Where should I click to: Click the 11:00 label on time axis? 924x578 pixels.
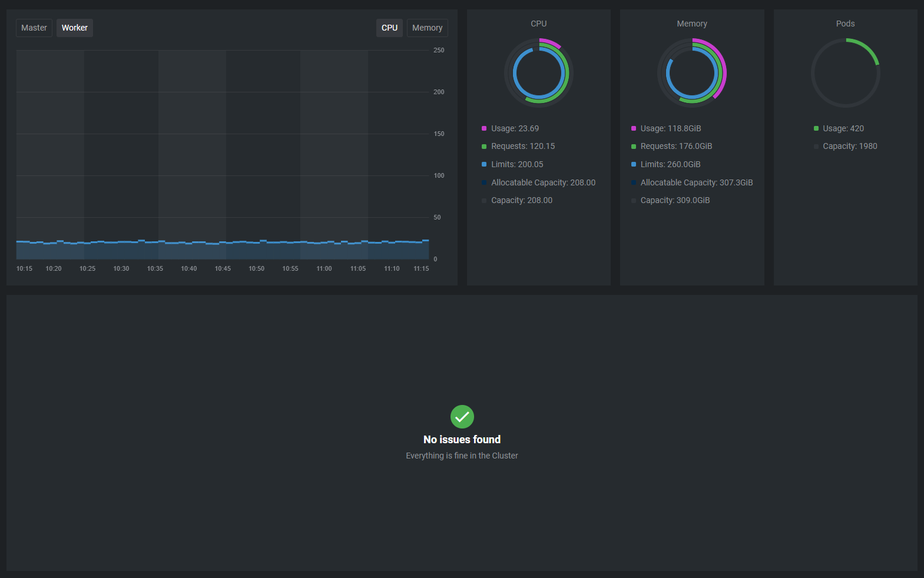[x=324, y=268]
